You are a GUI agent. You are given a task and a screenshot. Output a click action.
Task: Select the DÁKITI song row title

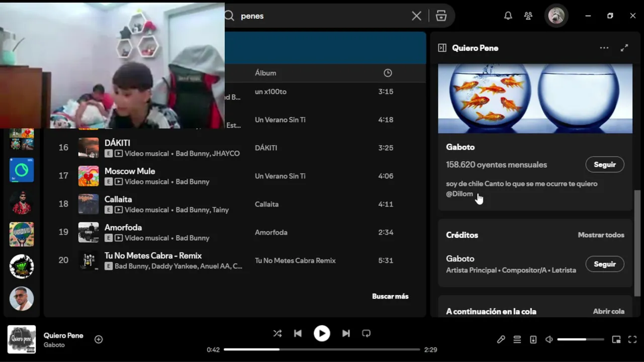[x=117, y=143]
